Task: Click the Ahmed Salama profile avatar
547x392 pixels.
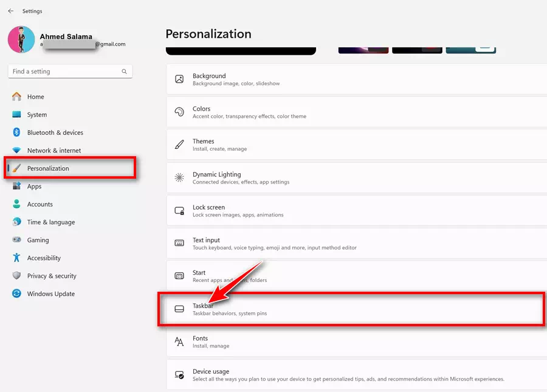Action: (x=21, y=40)
